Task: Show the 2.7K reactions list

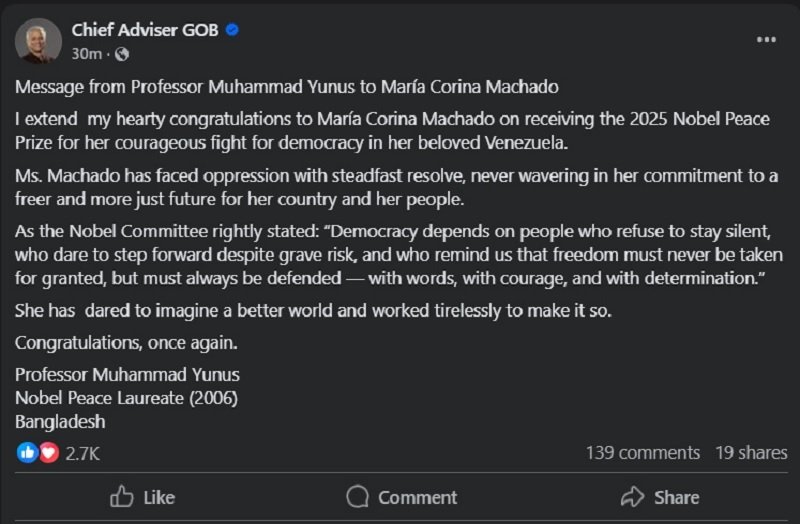Action: click(x=83, y=453)
